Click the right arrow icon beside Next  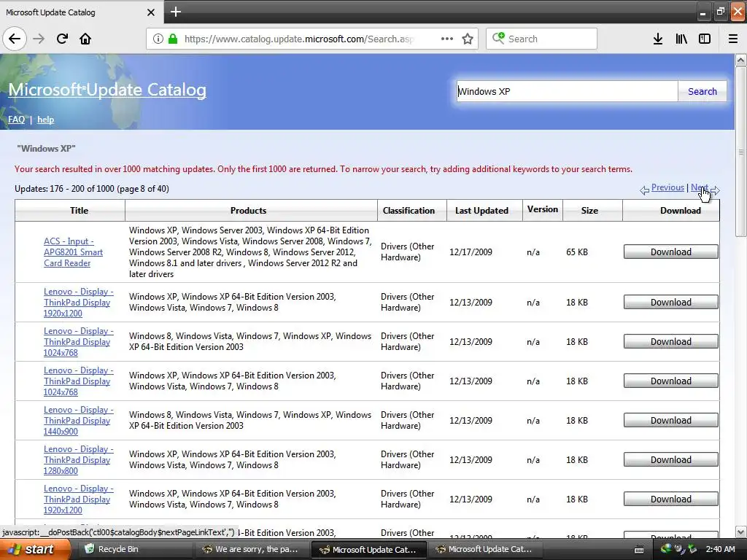(x=715, y=190)
